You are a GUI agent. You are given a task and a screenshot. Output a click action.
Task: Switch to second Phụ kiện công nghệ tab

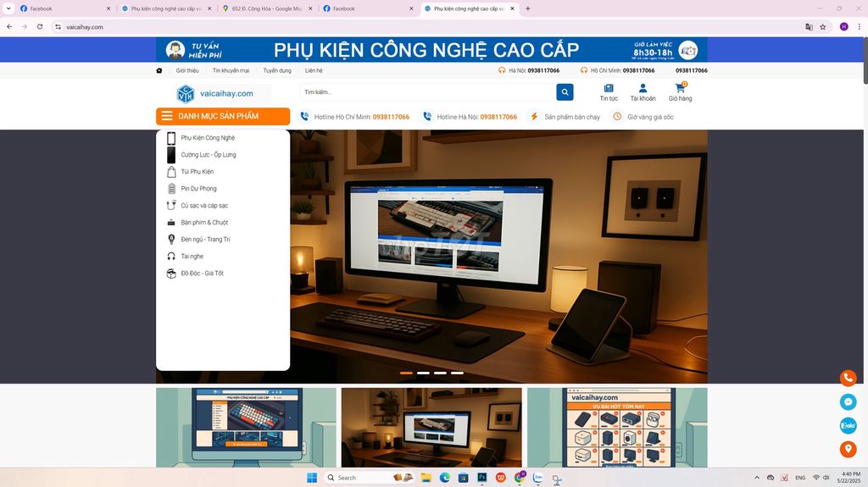click(x=470, y=8)
